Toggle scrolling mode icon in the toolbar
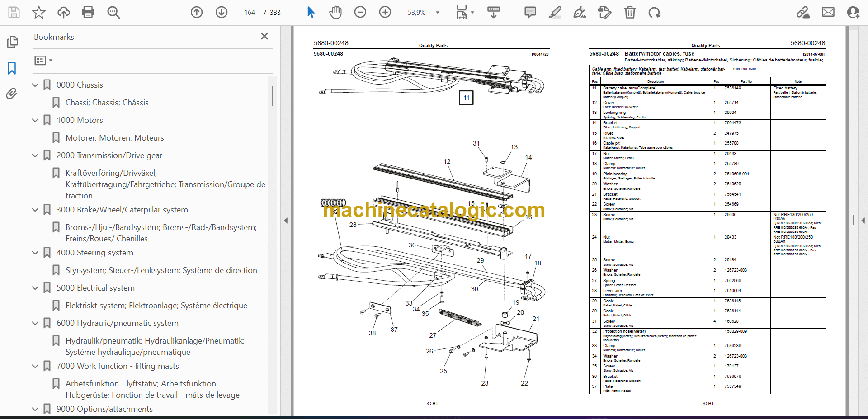 coord(493,12)
